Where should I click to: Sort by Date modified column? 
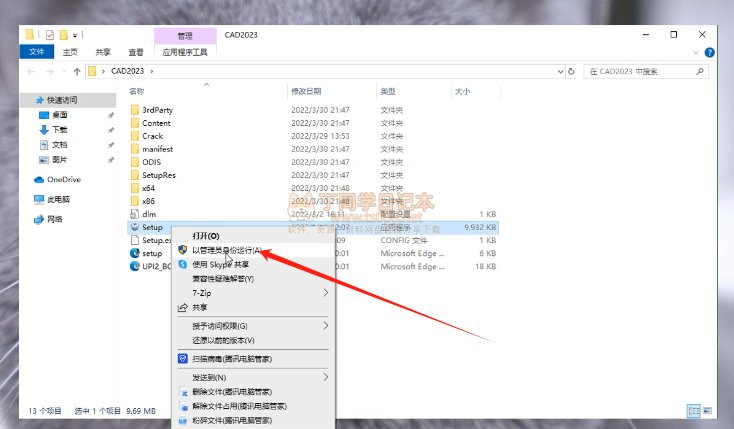point(306,91)
